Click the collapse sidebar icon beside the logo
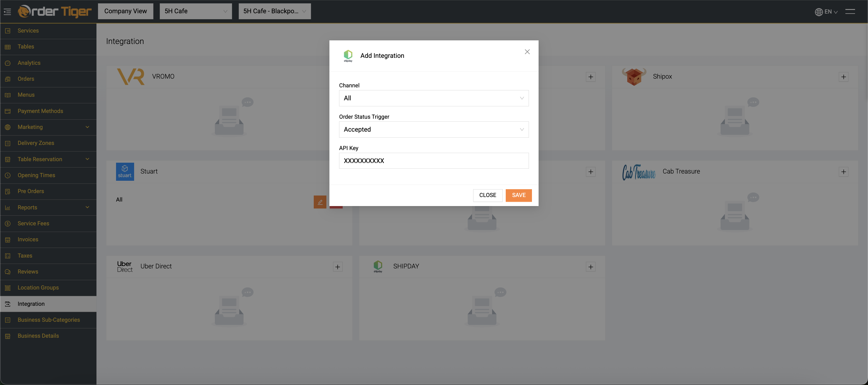Image resolution: width=868 pixels, height=385 pixels. click(x=8, y=12)
